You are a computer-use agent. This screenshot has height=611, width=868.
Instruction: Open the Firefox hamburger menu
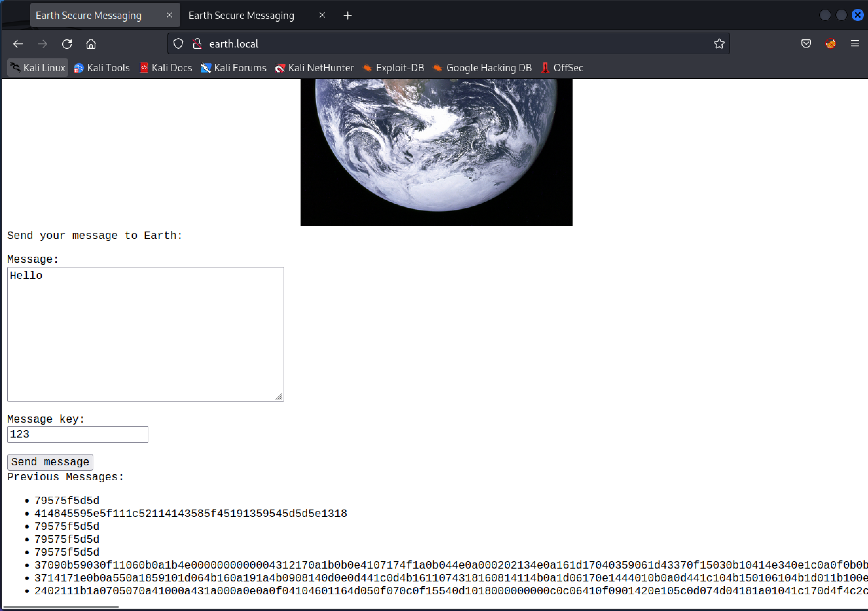(855, 44)
